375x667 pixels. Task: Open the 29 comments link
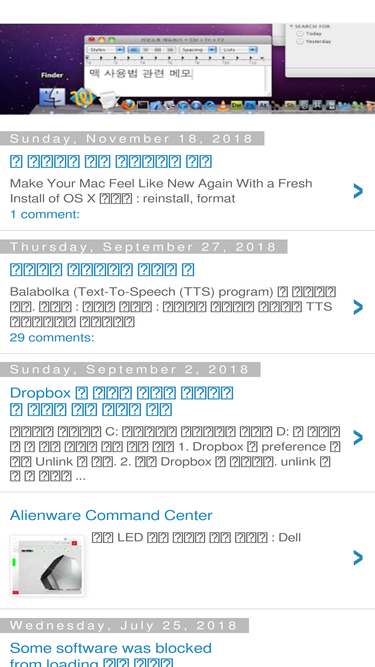pyautogui.click(x=52, y=338)
